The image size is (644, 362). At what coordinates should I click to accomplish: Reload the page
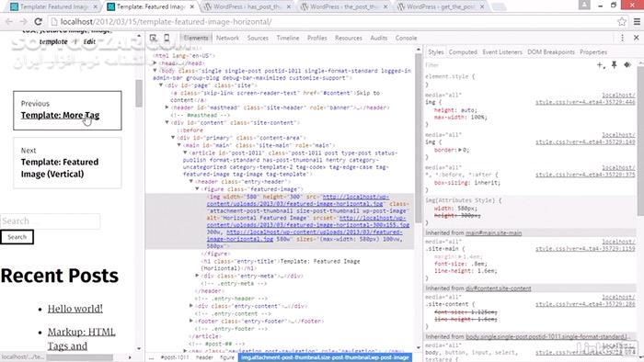39,22
